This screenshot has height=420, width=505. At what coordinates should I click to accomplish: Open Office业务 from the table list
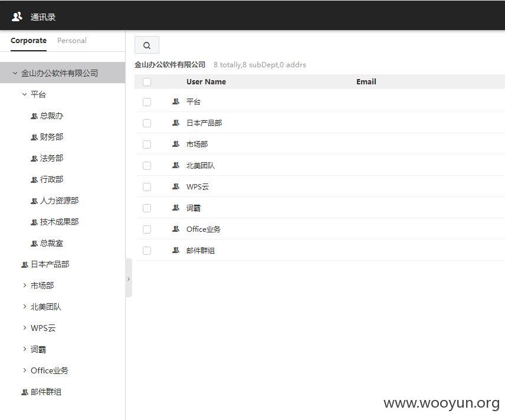(x=204, y=229)
